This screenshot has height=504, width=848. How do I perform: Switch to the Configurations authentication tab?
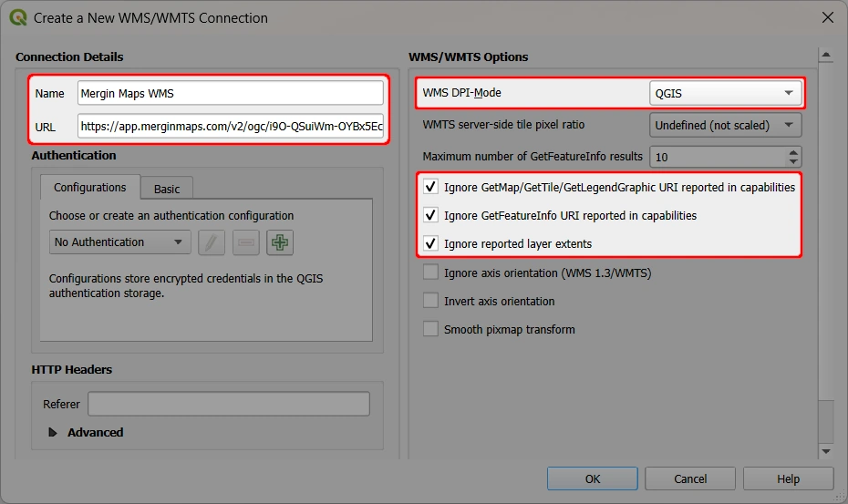[89, 187]
